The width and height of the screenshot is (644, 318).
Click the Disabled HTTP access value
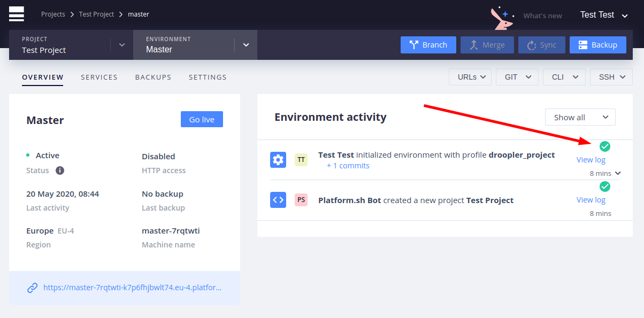pyautogui.click(x=158, y=157)
